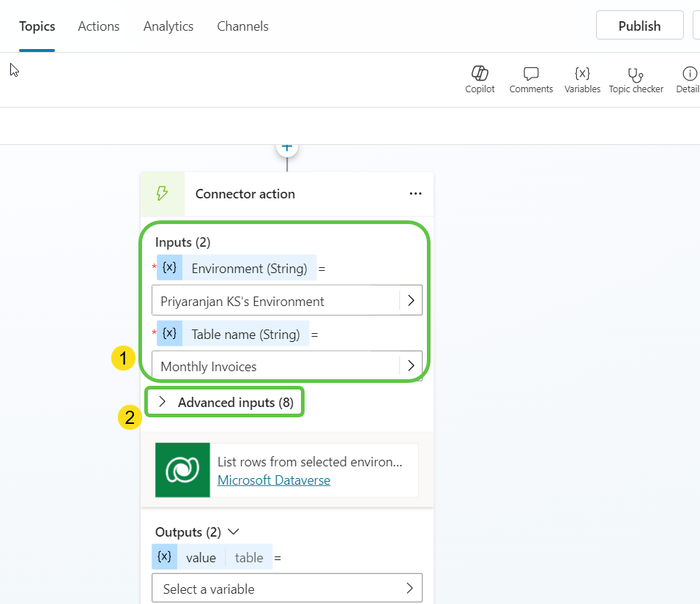Switch to the Analytics tab
The image size is (700, 604).
point(168,26)
